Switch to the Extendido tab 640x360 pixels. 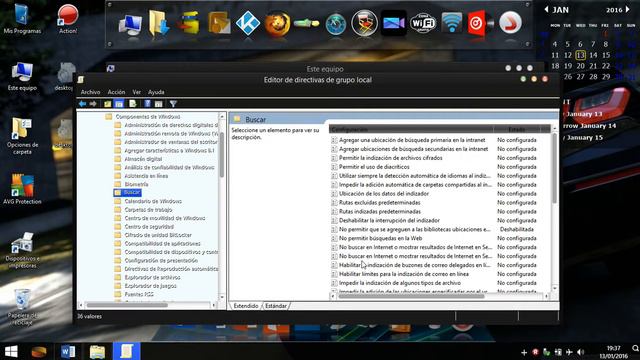[x=246, y=306]
